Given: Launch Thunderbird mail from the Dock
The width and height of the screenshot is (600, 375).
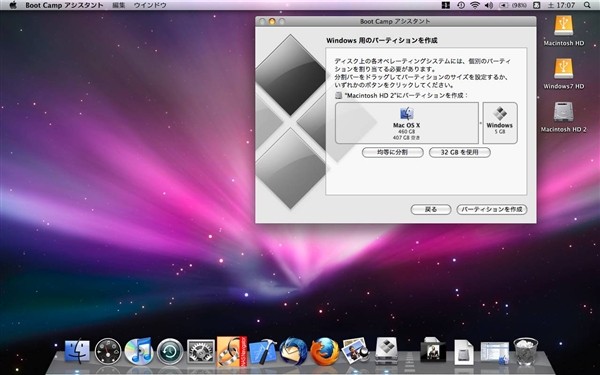Looking at the screenshot, I should pyautogui.click(x=293, y=351).
